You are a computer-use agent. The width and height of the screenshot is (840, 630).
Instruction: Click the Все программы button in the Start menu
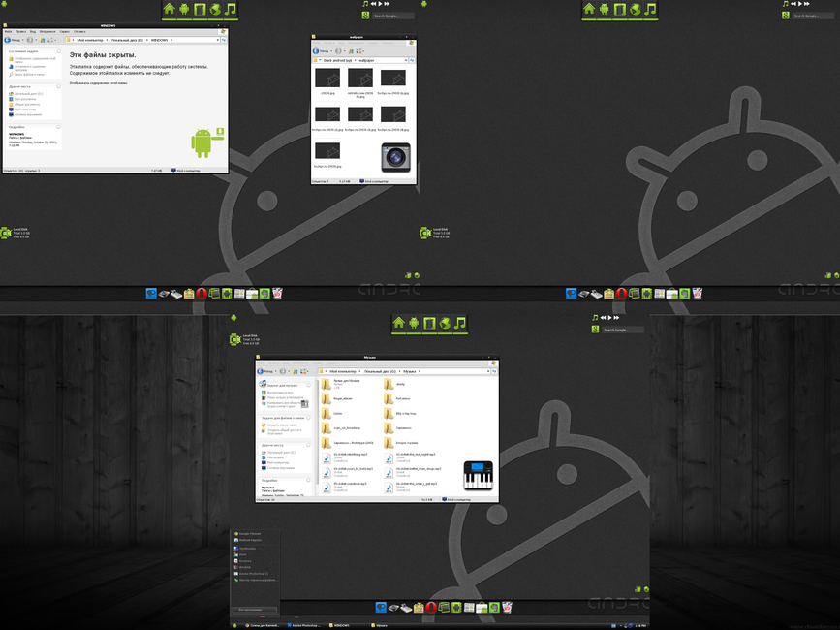[x=255, y=610]
